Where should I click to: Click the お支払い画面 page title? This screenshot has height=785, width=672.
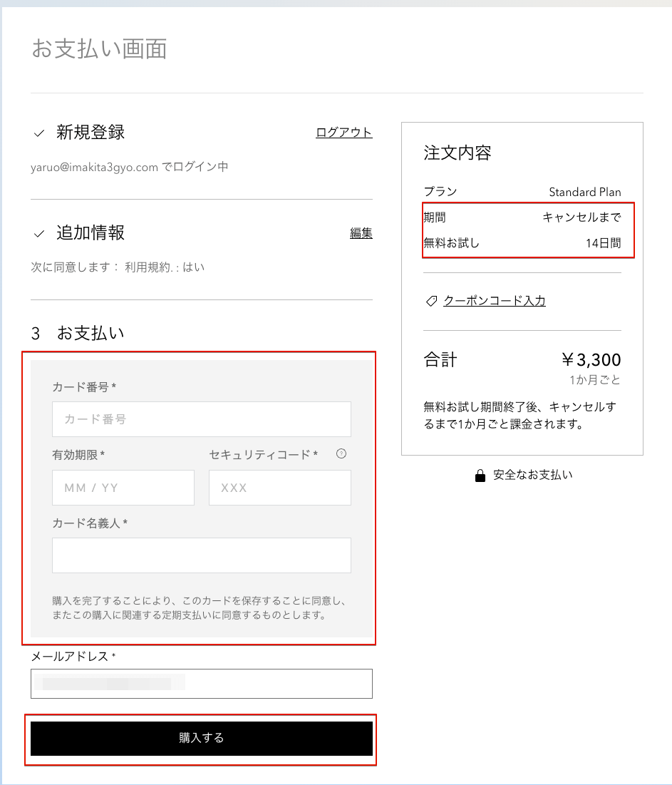[99, 48]
